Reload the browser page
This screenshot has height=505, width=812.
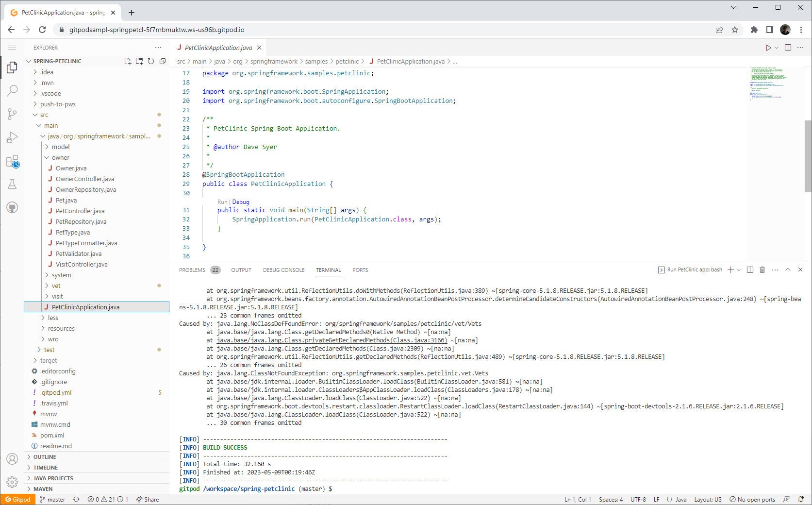click(42, 30)
